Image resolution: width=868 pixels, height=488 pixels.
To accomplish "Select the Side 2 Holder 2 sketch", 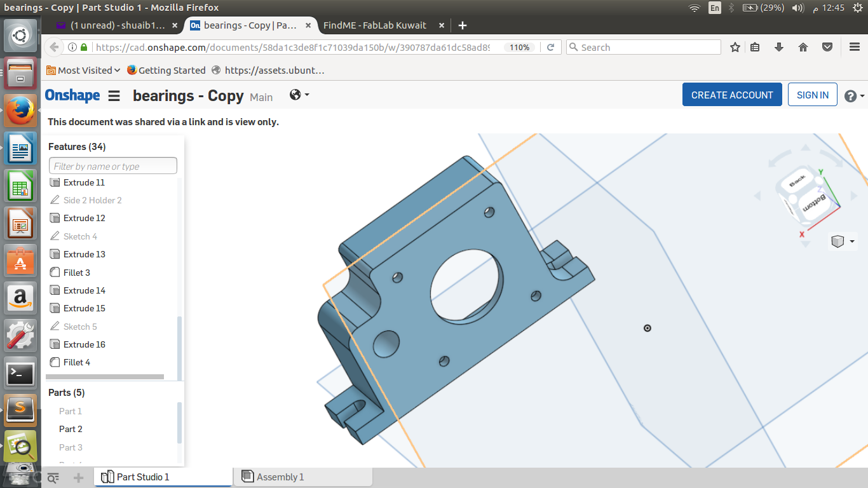I will pos(92,200).
